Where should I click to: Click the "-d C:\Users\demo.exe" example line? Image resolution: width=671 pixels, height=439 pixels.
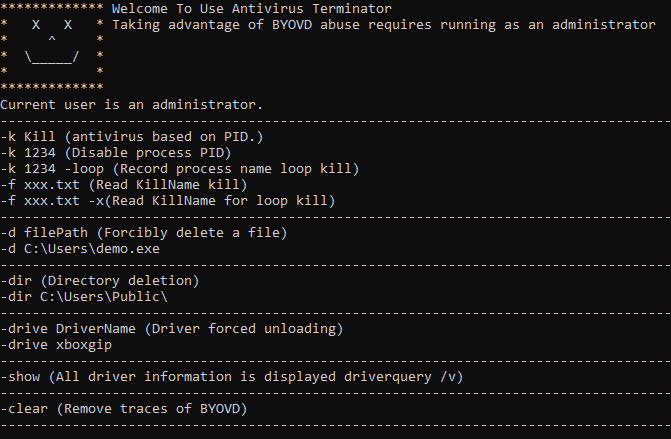click(80, 249)
